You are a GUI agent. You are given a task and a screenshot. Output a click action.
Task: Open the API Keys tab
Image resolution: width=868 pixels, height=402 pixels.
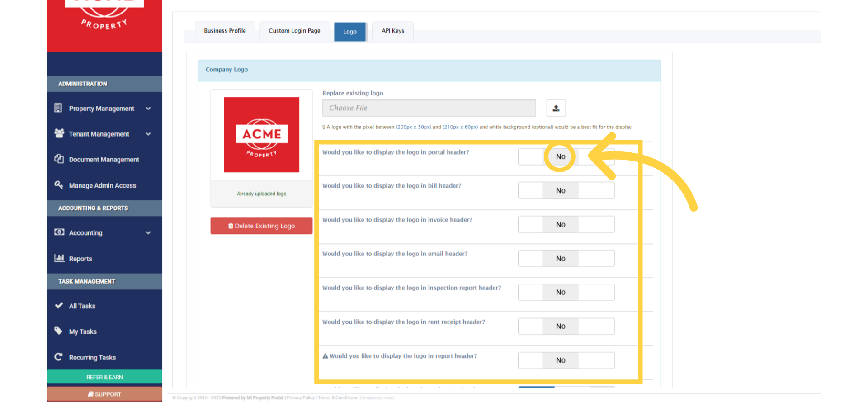[393, 31]
